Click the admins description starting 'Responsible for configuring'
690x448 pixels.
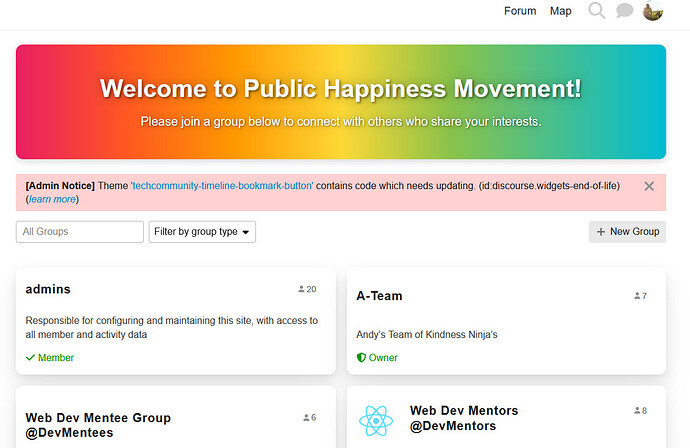click(172, 327)
